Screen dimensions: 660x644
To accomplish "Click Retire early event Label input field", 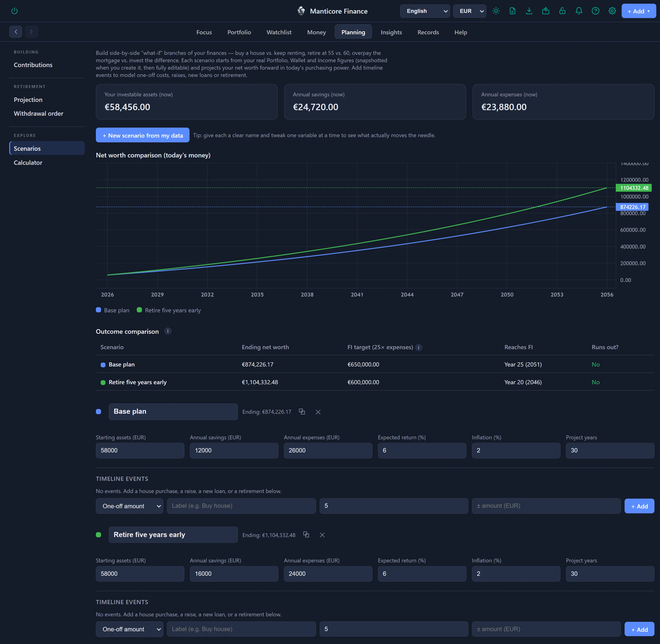I will (242, 629).
